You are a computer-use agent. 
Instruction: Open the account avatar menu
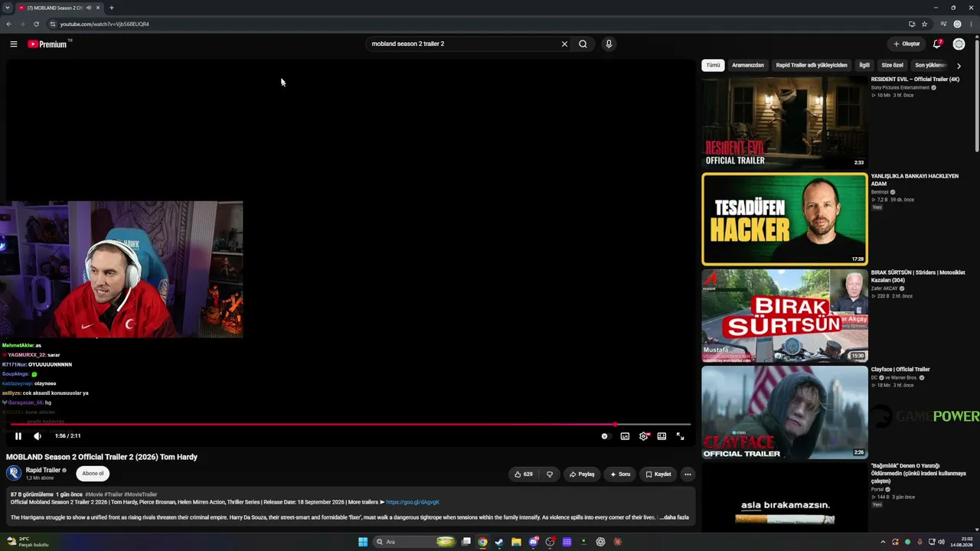coord(959,44)
